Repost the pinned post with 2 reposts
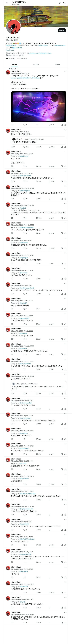The height and width of the screenshot is (644, 72). click(x=25, y=125)
